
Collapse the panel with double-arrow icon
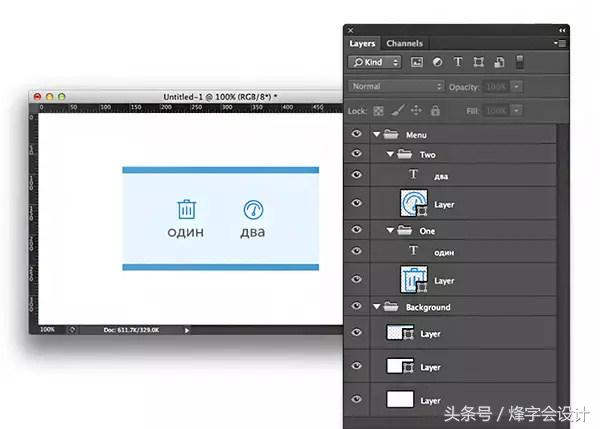tap(562, 30)
